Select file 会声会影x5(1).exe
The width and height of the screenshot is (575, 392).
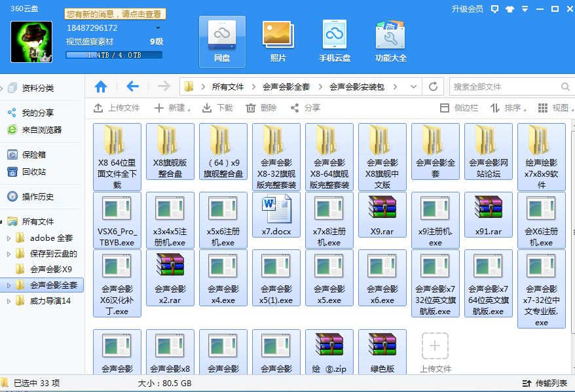pyautogui.click(x=276, y=277)
